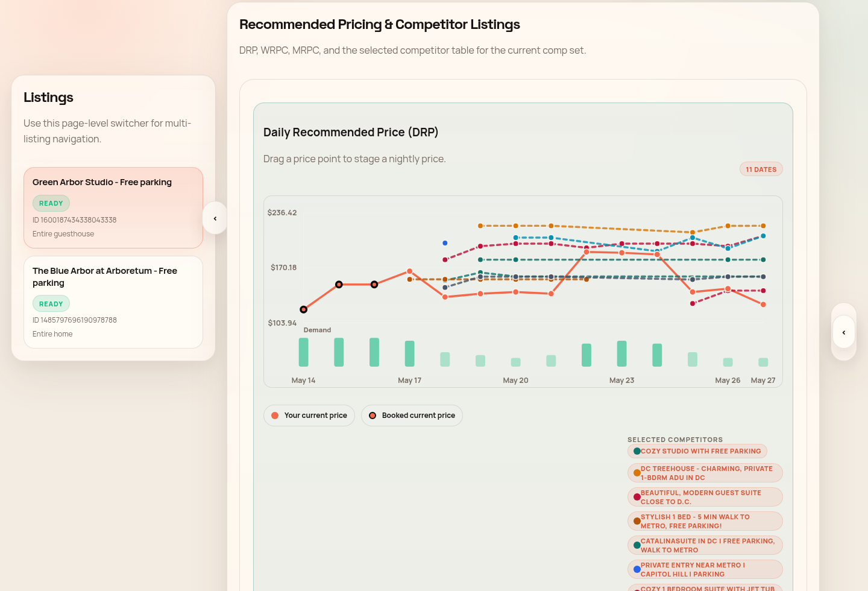Click teal swatch of Cozy Studio chip

(637, 451)
